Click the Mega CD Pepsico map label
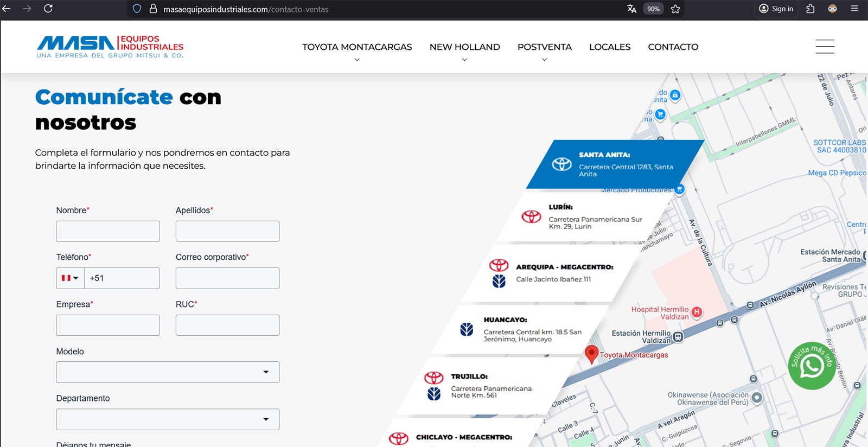868x447 pixels. coord(837,173)
